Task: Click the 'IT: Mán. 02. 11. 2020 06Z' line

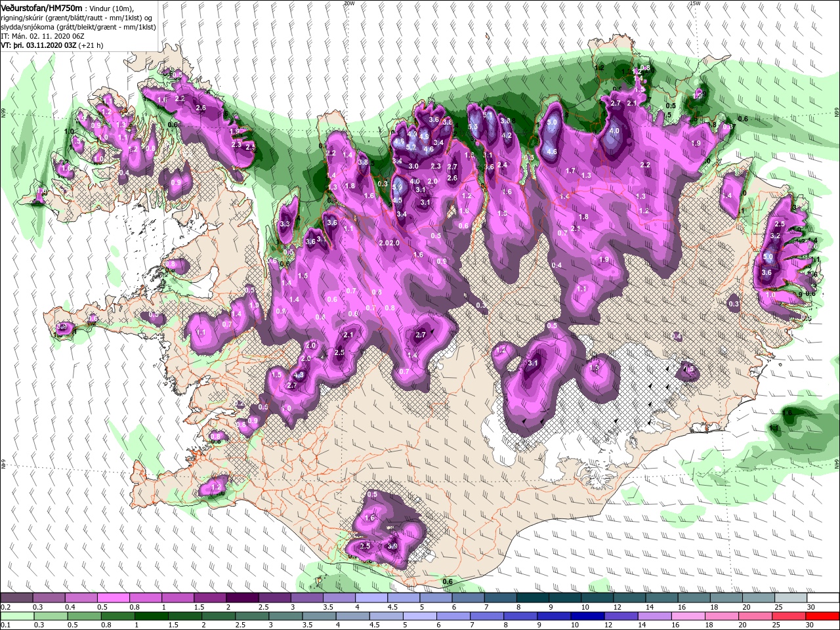Action: point(43,35)
